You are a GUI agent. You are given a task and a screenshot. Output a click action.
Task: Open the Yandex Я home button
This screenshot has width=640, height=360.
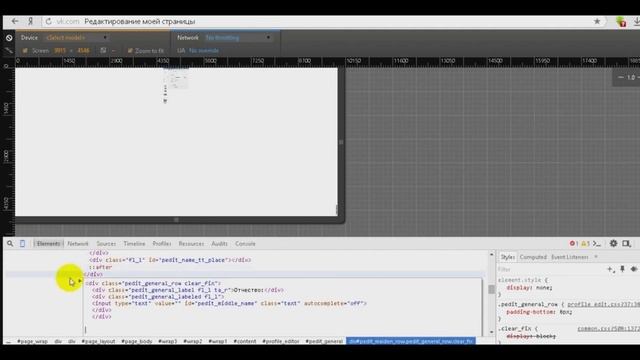click(x=30, y=21)
